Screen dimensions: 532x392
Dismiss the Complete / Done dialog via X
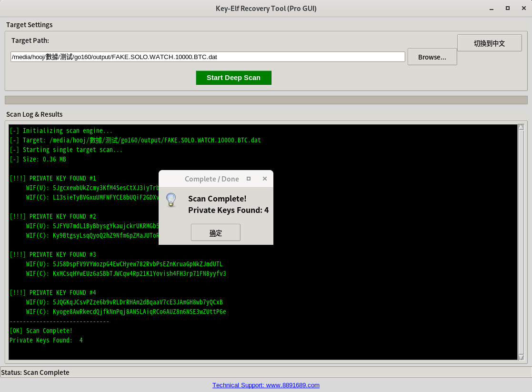tap(264, 179)
